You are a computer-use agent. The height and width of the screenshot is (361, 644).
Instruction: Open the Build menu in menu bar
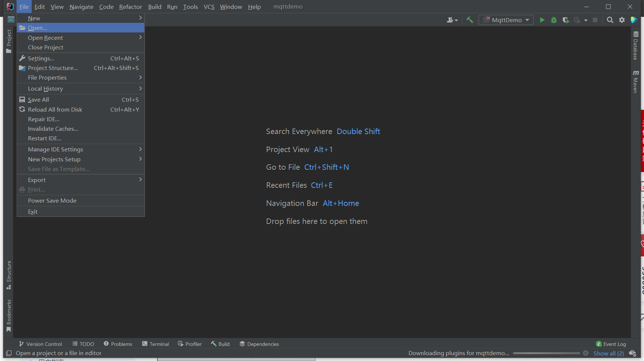click(155, 7)
